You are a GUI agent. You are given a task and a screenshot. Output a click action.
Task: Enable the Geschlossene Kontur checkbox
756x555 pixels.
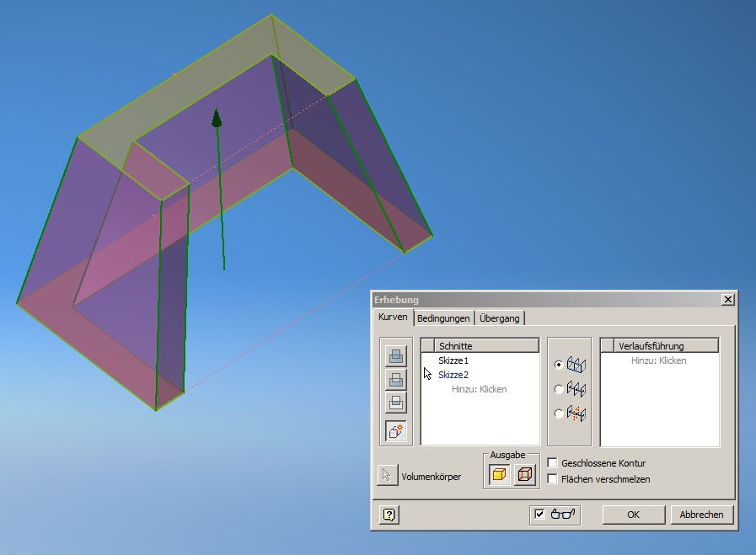(553, 463)
